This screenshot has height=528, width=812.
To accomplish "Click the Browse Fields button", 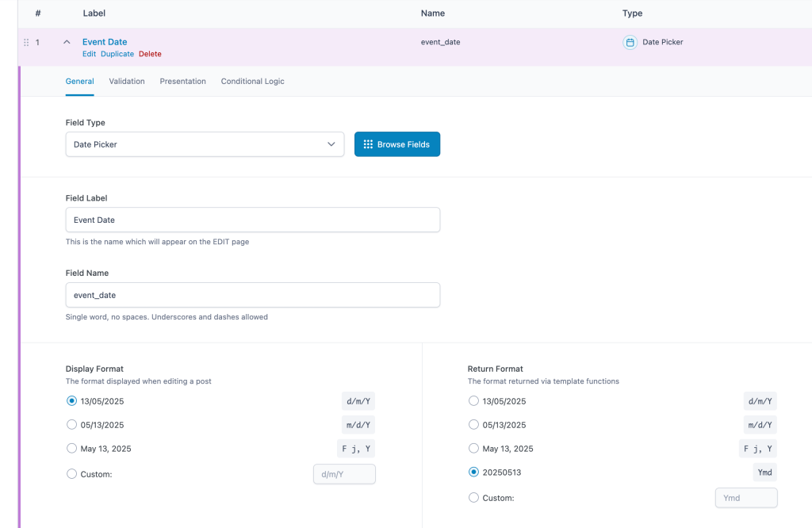I will (396, 144).
